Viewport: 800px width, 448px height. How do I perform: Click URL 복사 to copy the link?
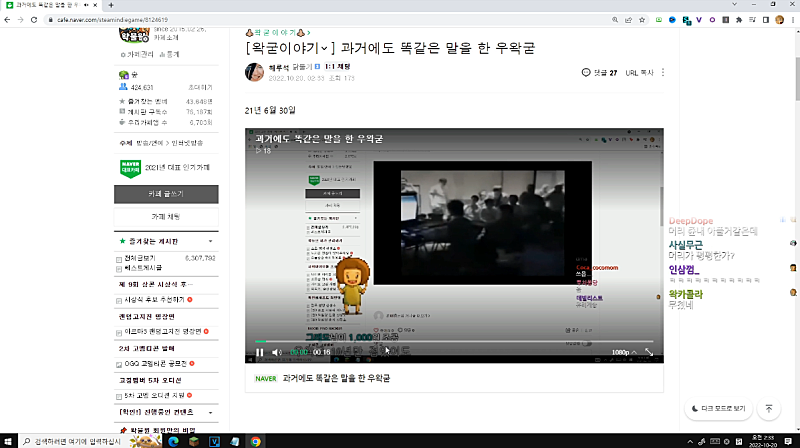[639, 72]
